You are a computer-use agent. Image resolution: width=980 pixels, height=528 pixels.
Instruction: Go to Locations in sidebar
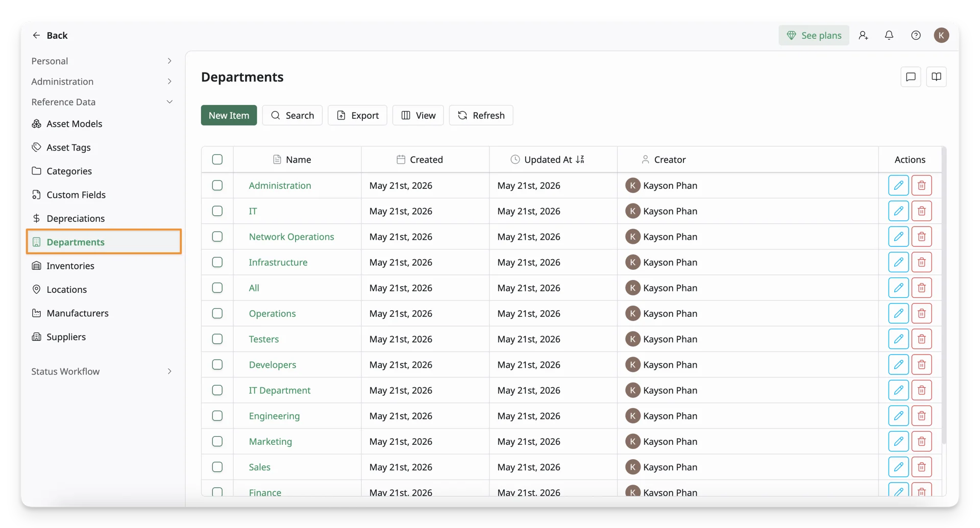point(66,290)
